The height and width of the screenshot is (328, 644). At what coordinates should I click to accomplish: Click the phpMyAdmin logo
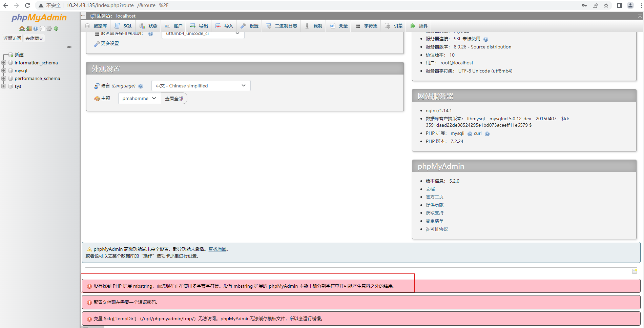[x=39, y=18]
